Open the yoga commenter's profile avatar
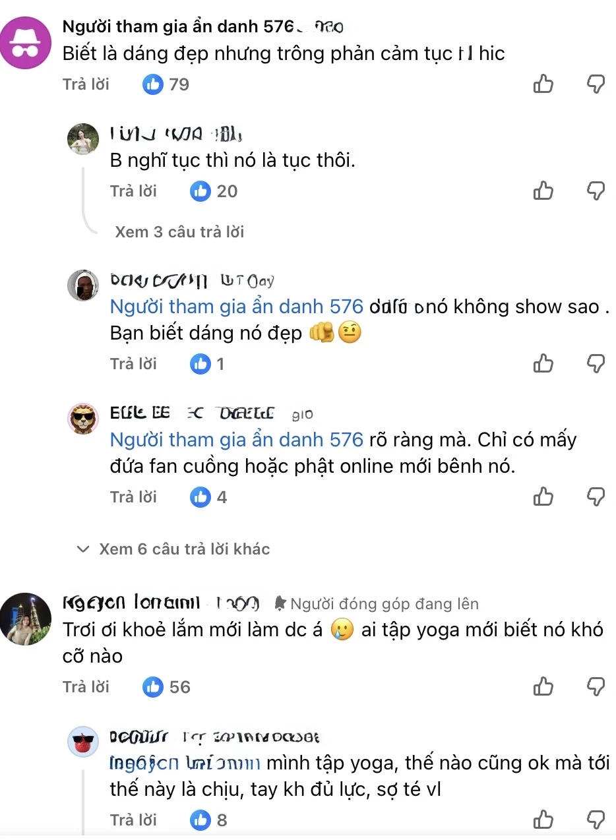The image size is (616, 840). 26,618
